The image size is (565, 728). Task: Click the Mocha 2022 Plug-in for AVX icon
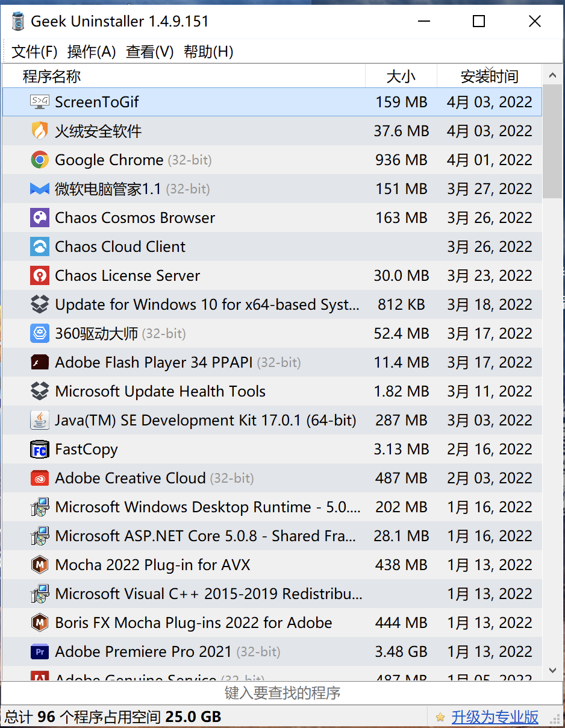40,565
